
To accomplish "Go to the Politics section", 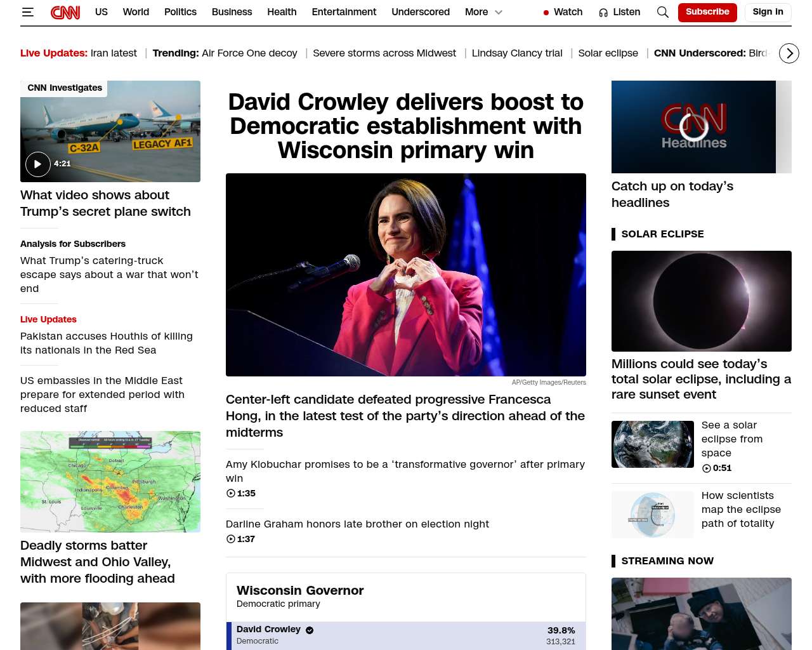I will click(x=180, y=12).
